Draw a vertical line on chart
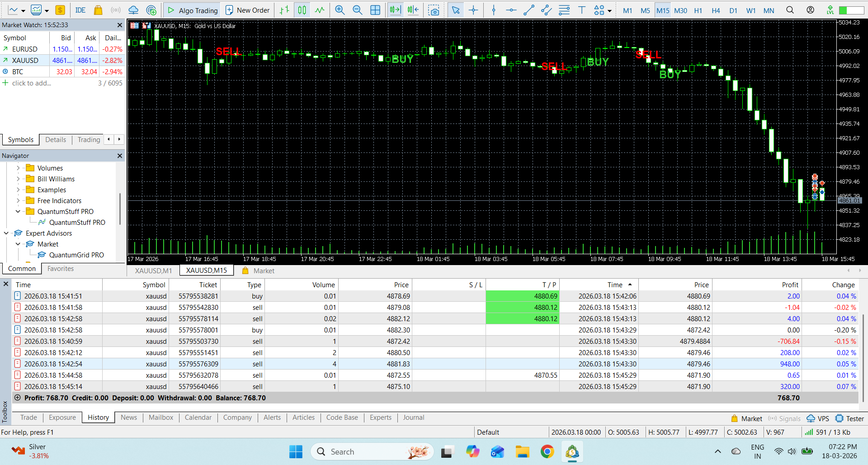The width and height of the screenshot is (868, 465). point(494,10)
